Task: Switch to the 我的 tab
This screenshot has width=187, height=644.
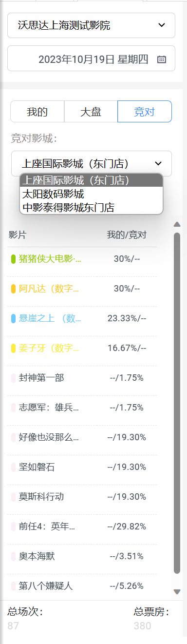Action: (x=37, y=112)
